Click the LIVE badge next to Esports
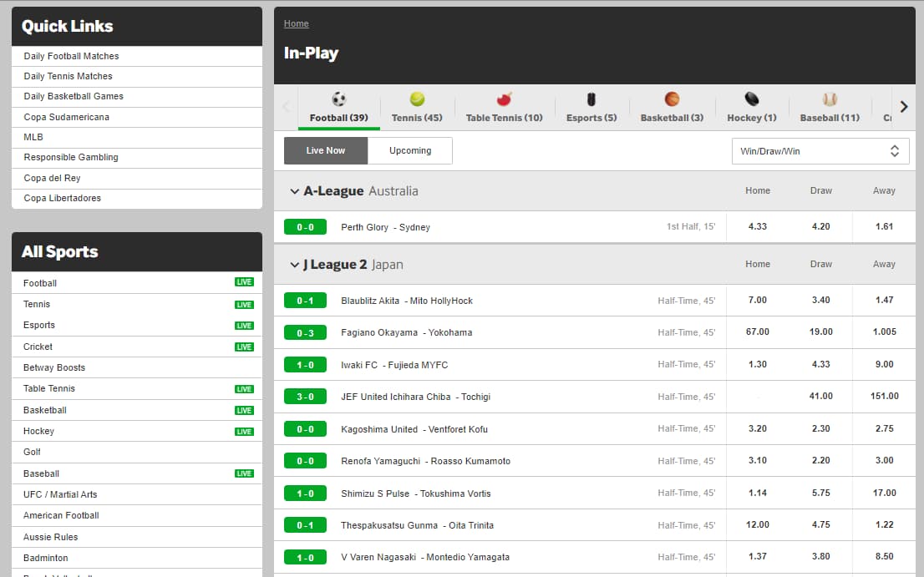Screen dimensions: 924x577 244,326
